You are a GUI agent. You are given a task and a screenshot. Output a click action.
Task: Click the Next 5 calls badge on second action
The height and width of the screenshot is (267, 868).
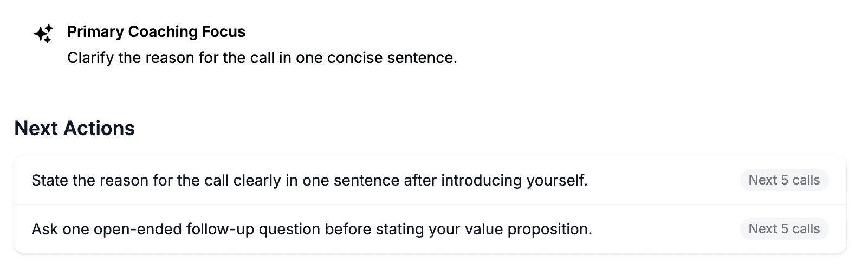coord(784,229)
